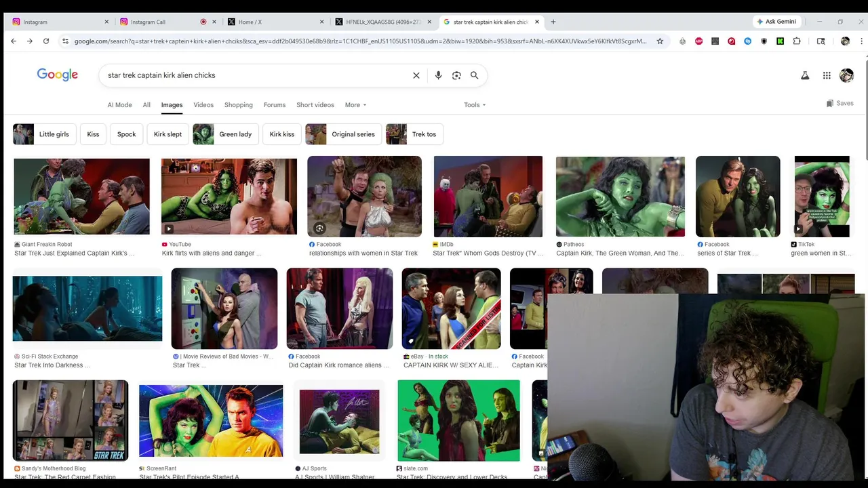The width and height of the screenshot is (868, 488).
Task: Click the site info icon in address bar
Action: point(65,41)
